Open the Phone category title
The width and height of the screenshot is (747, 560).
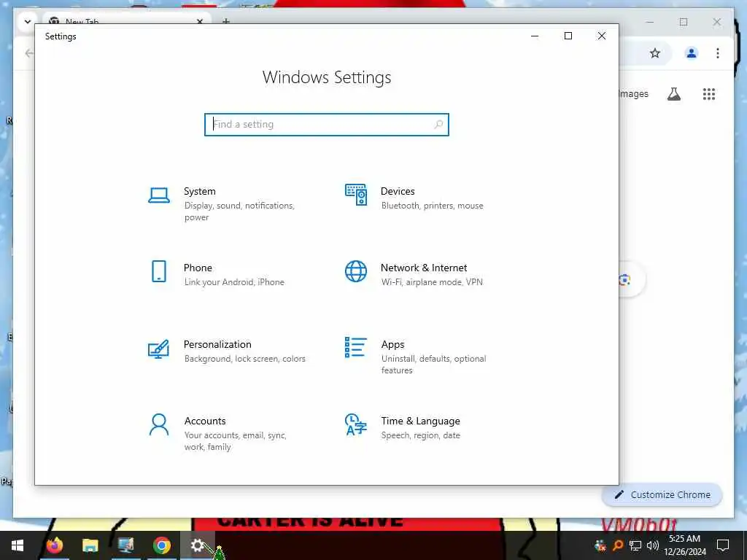click(x=198, y=268)
